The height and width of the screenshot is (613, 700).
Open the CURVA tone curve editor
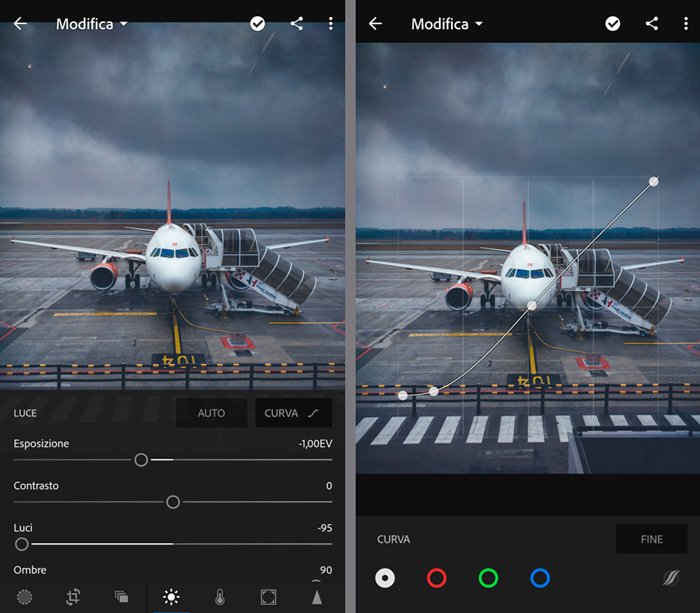[293, 413]
